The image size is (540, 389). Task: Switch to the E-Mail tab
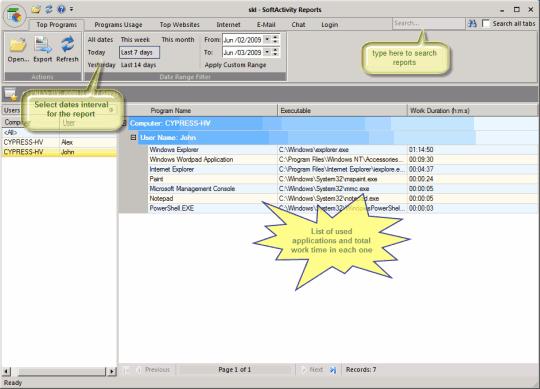point(266,25)
